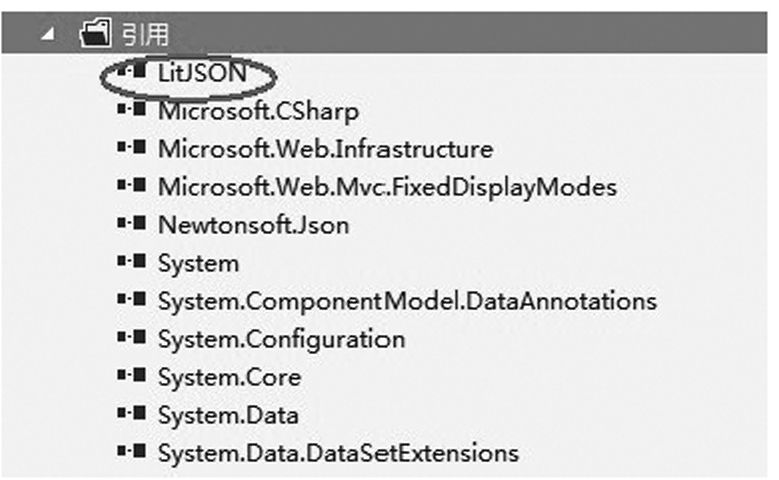This screenshot has height=480, width=779.
Task: Select the Newtonsoft.Json reference
Action: tap(253, 225)
